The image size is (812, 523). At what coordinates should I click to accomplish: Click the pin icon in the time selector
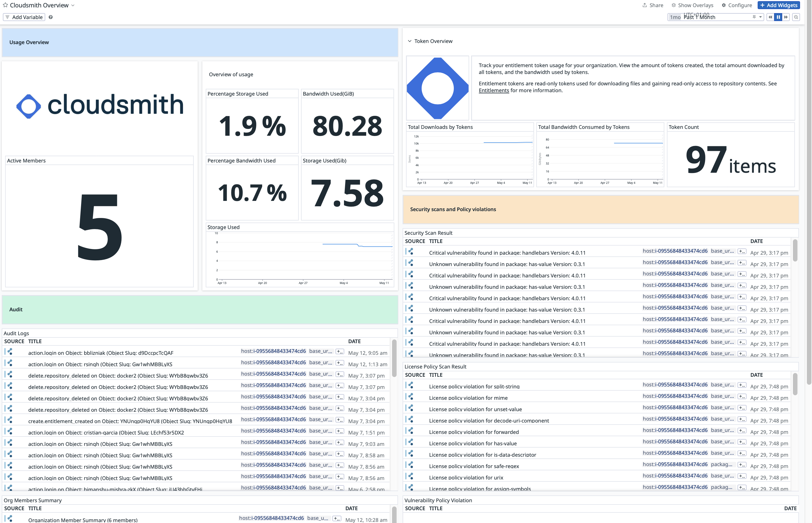click(754, 17)
